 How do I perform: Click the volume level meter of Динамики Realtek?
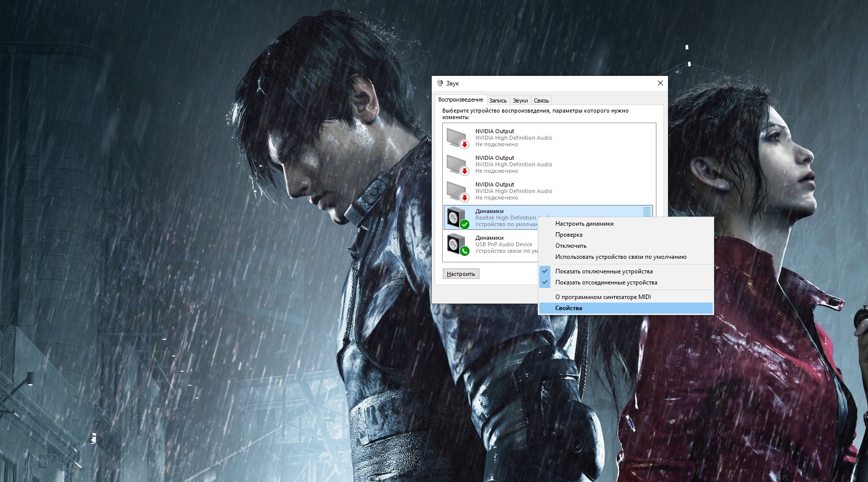tap(647, 212)
